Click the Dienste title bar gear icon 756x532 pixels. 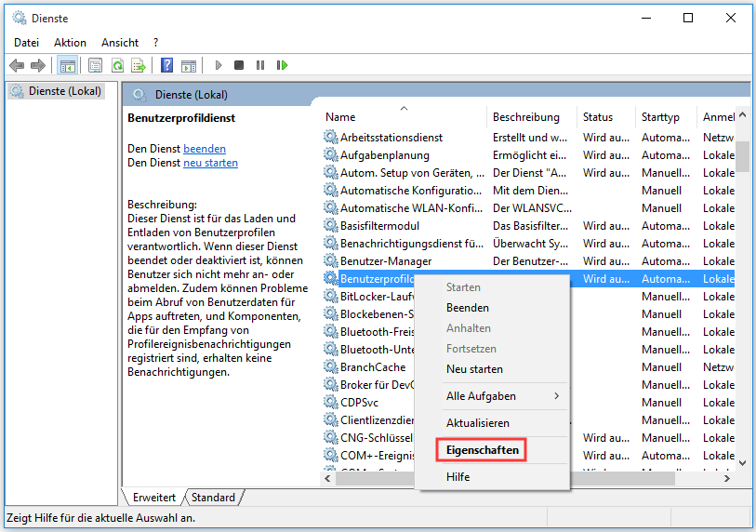(x=20, y=19)
